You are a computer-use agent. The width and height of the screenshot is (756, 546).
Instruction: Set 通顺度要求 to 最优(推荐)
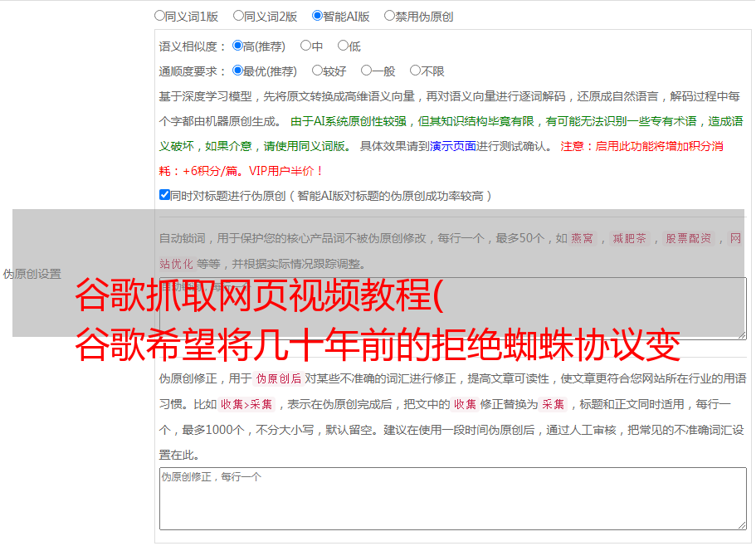237,71
